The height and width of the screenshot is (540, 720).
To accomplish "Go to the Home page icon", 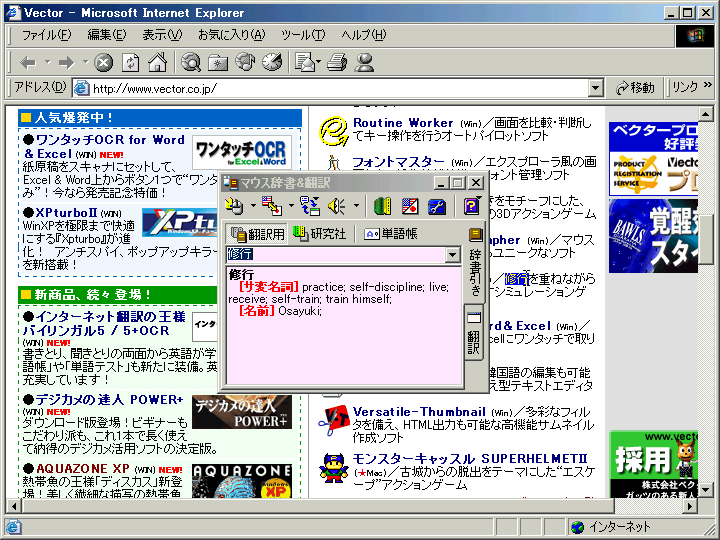I will pyautogui.click(x=158, y=62).
